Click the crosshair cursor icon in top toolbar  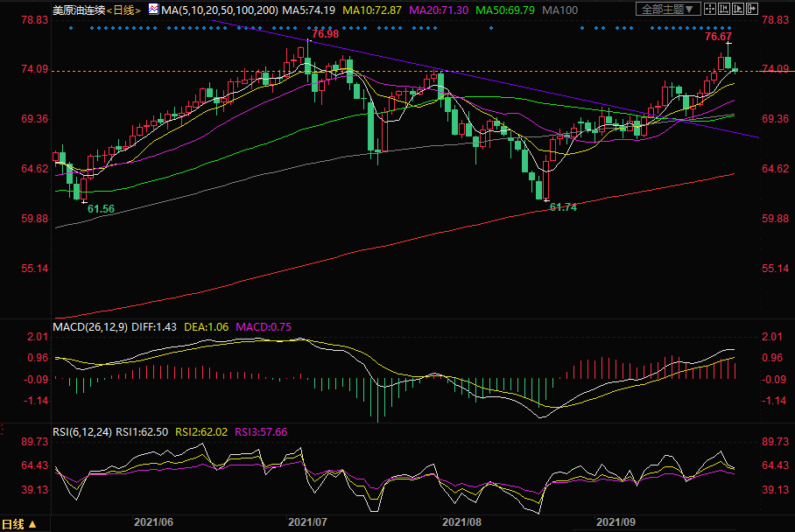[x=711, y=9]
